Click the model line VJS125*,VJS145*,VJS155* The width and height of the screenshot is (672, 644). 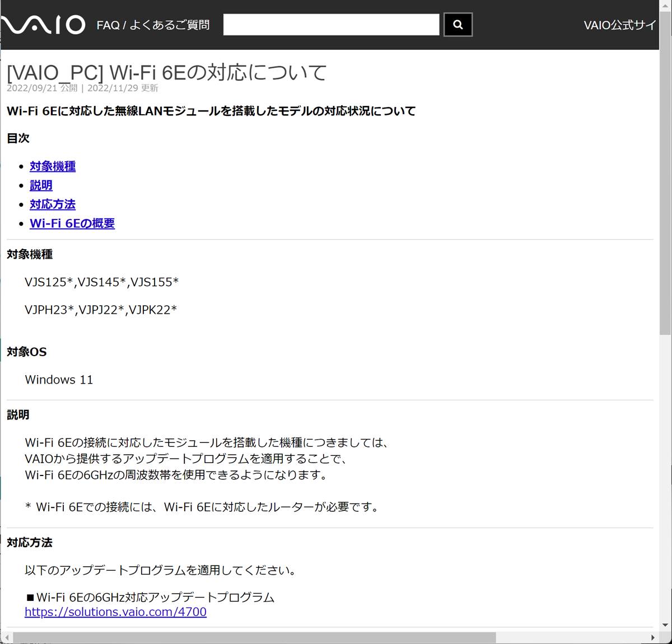point(102,282)
